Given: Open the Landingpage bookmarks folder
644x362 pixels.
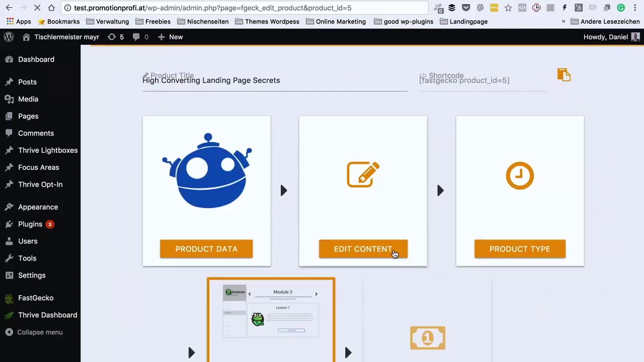Looking at the screenshot, I should 463,22.
